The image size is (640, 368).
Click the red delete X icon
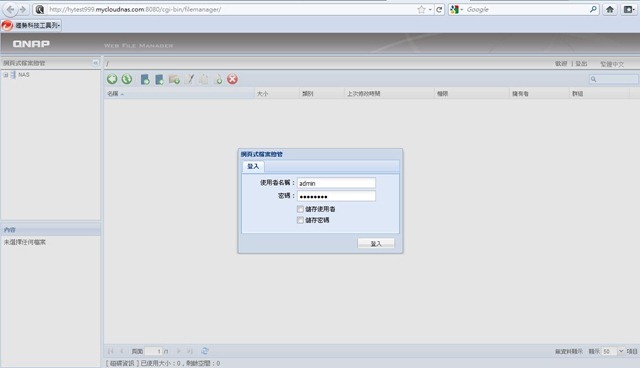tap(232, 79)
